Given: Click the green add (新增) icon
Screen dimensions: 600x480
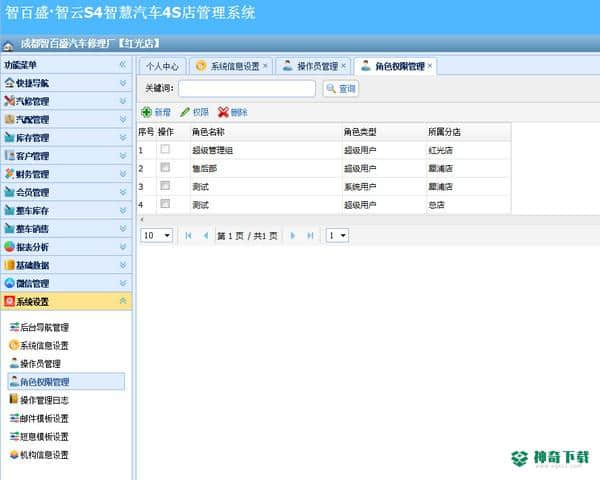Looking at the screenshot, I should pyautogui.click(x=146, y=112).
